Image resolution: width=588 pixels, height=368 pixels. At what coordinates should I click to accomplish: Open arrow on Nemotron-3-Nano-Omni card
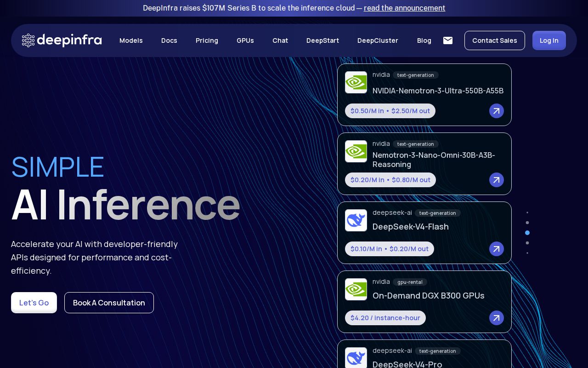pyautogui.click(x=497, y=180)
